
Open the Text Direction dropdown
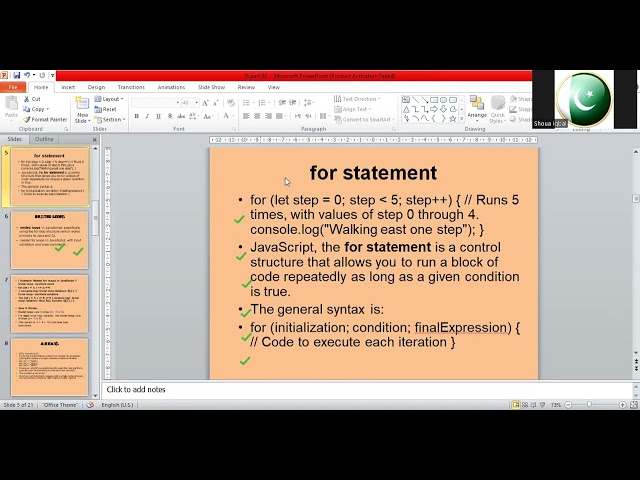coord(359,99)
